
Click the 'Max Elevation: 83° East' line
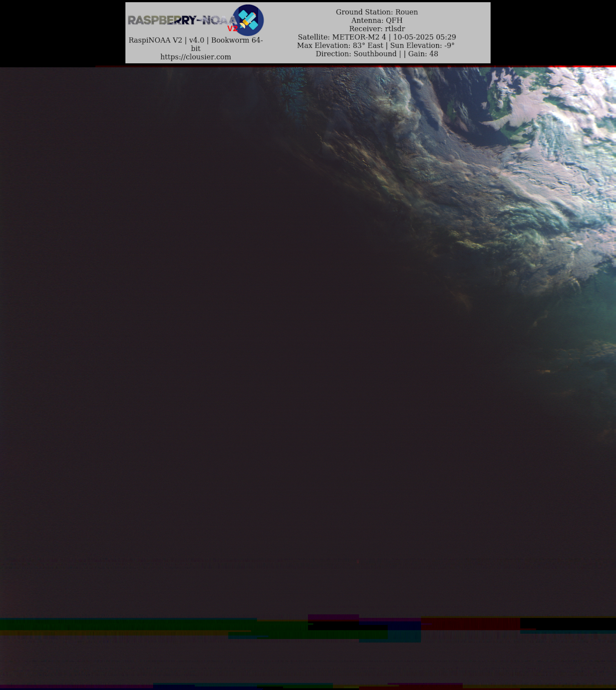[376, 45]
